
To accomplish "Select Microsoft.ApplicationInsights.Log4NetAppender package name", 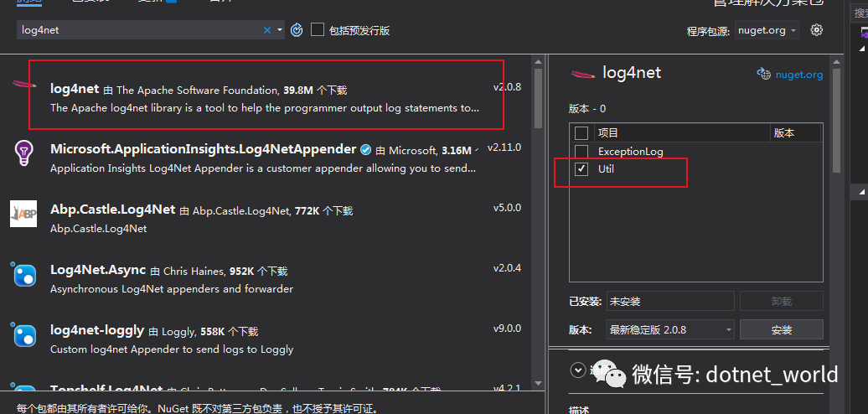I will 203,149.
